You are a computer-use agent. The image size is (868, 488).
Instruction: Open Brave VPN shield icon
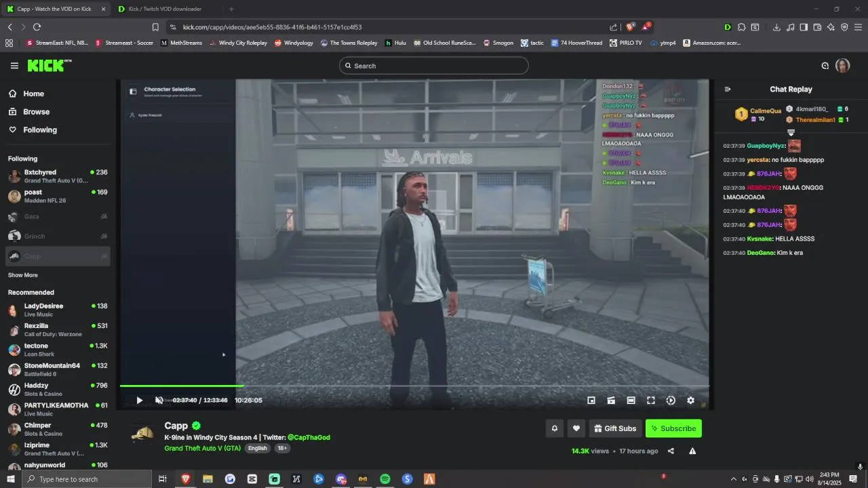[844, 27]
